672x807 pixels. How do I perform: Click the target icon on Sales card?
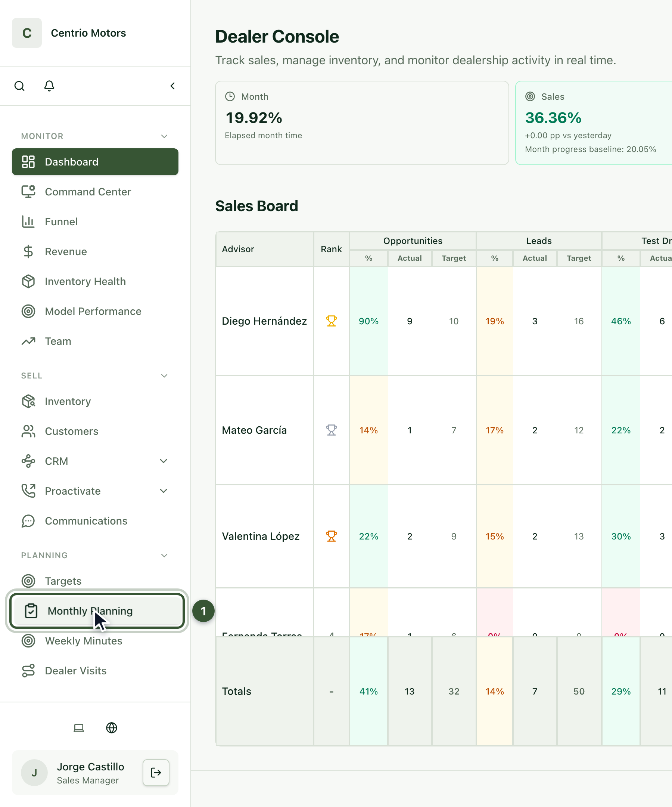click(530, 96)
